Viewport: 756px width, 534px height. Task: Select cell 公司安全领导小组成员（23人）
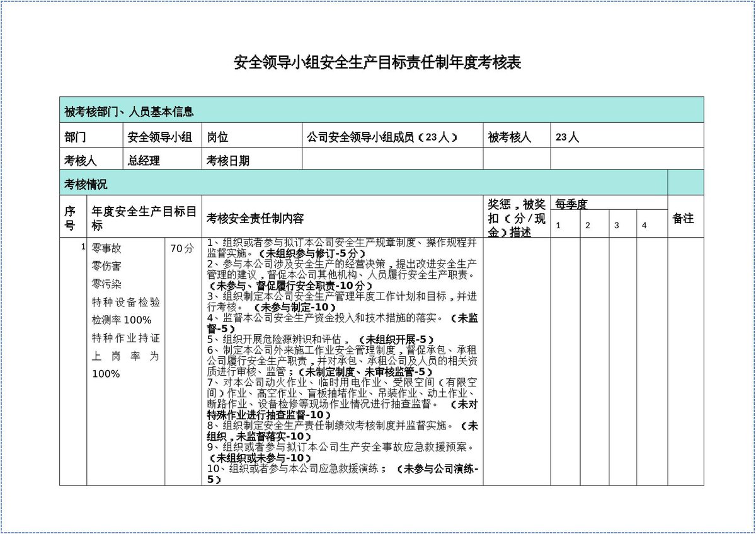[392, 136]
